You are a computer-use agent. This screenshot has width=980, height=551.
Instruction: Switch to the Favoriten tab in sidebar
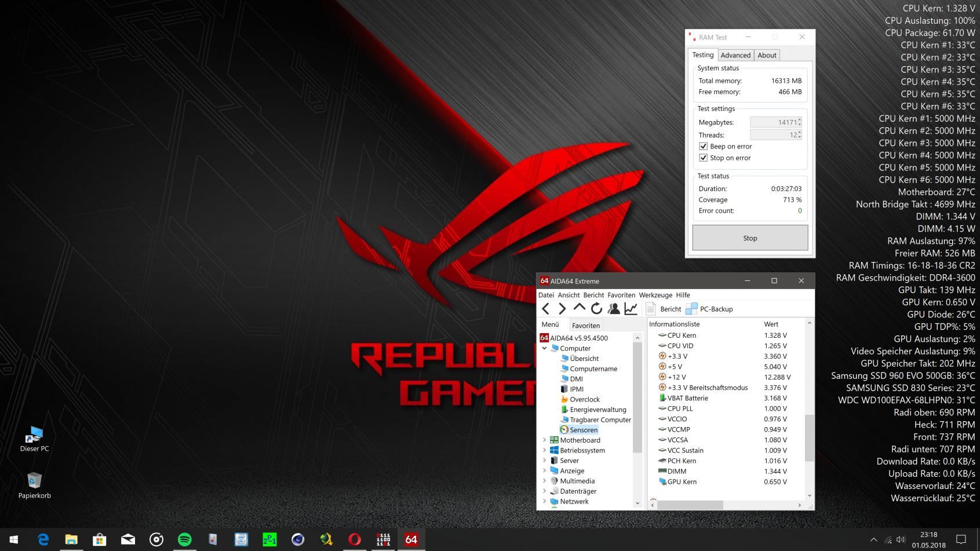pos(586,325)
